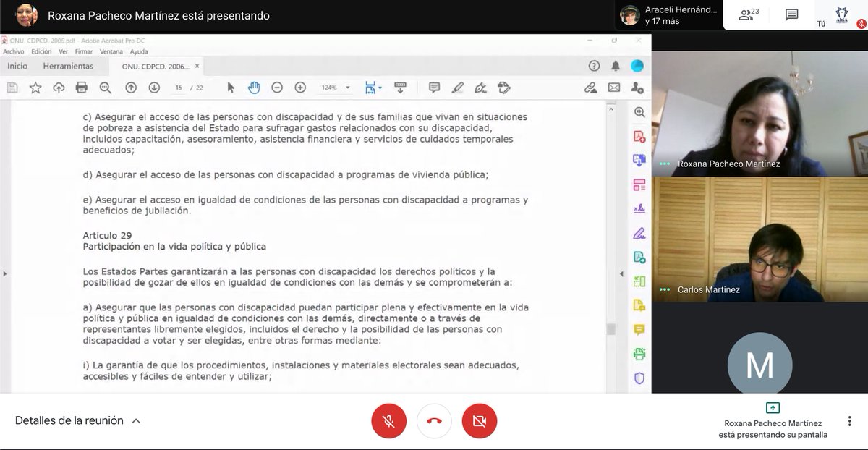Close the ONU. CDPCD. 2006 tab
The image size is (868, 450).
[x=197, y=66]
